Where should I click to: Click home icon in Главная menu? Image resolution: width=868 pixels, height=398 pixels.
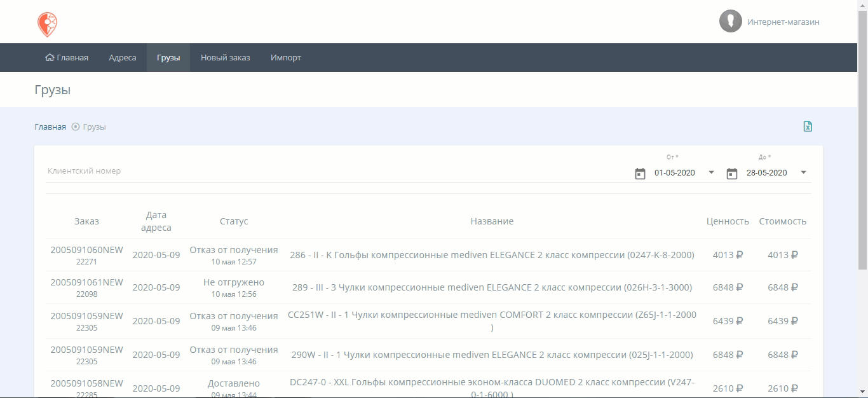50,57
